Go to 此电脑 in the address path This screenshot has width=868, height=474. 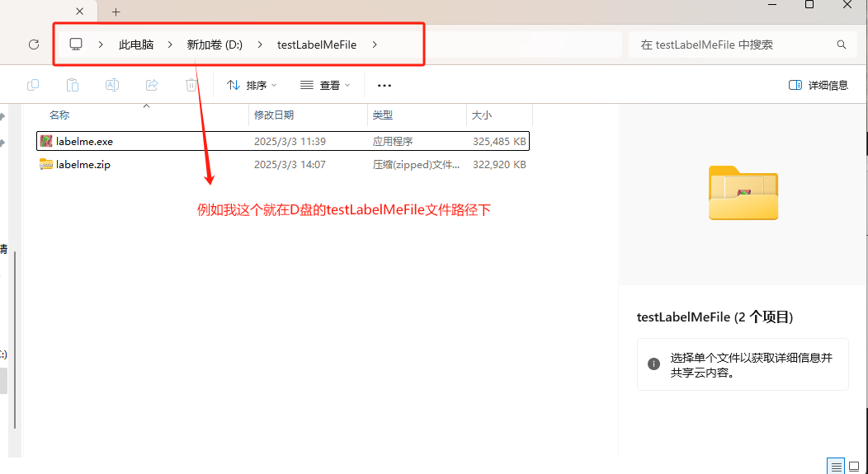coord(136,45)
